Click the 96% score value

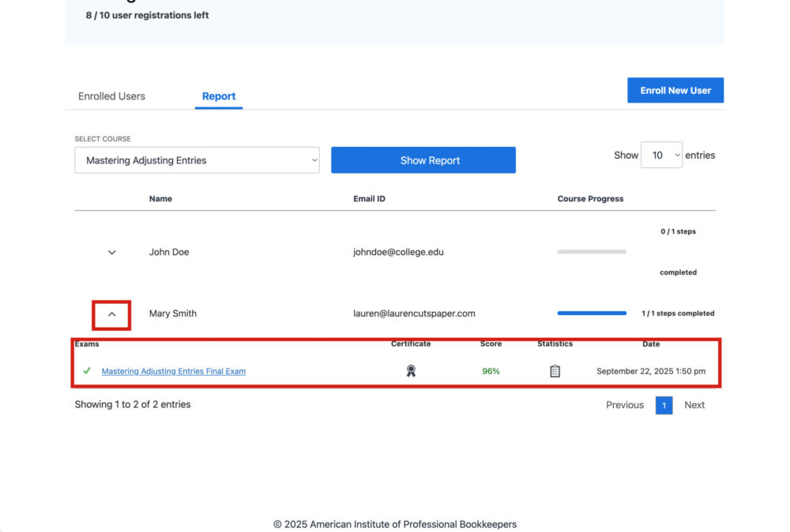491,371
